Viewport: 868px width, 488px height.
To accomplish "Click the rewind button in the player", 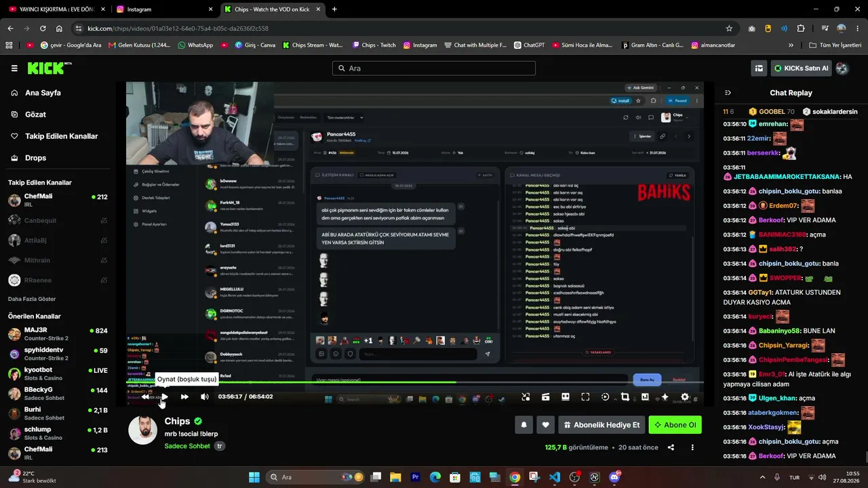I will pos(145,396).
